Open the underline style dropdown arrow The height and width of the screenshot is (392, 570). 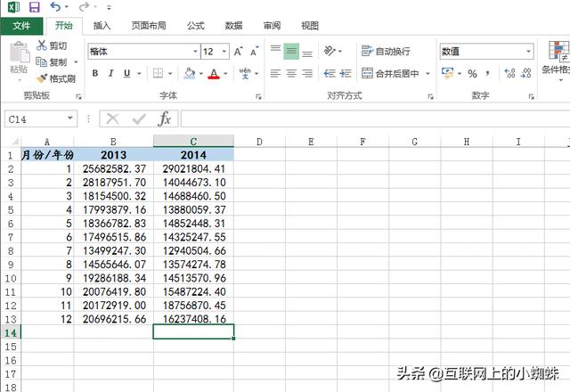point(139,74)
